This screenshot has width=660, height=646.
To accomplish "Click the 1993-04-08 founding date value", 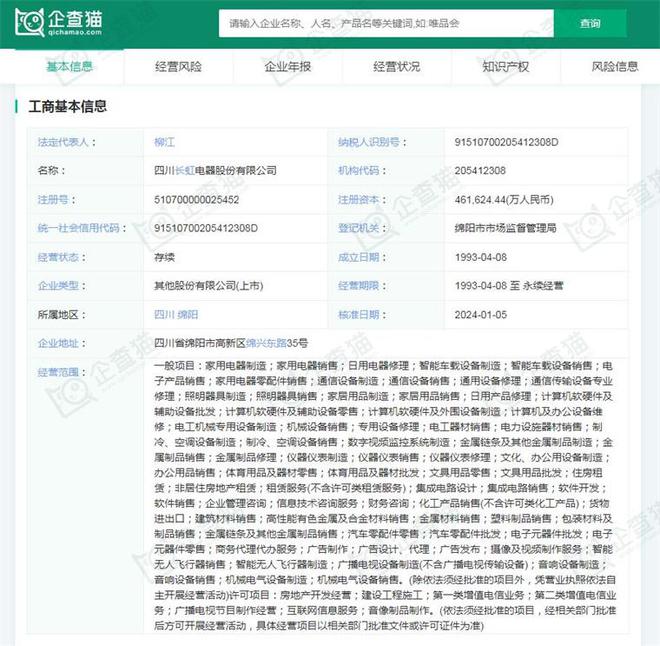I will click(x=481, y=257).
